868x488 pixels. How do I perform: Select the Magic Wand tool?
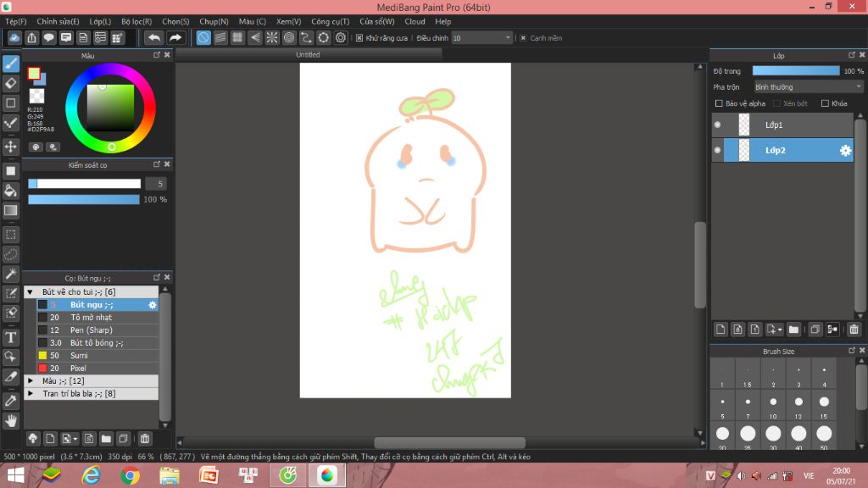(10, 274)
